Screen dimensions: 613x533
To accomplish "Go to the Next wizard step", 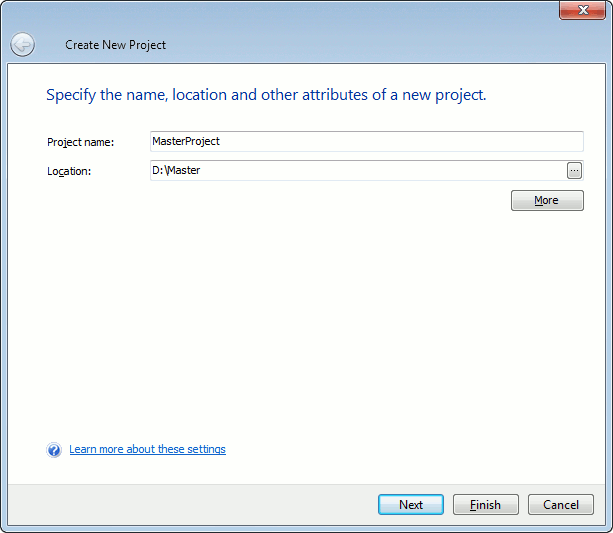I will click(411, 504).
